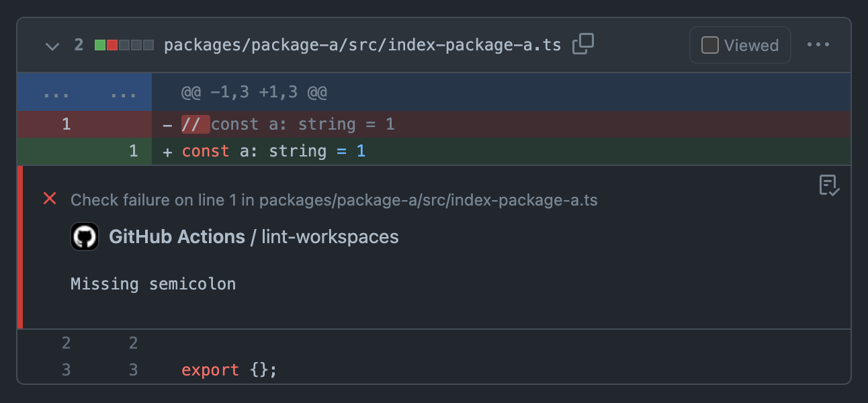868x403 pixels.
Task: Click the 'Check failure on line 1' text
Action: [x=334, y=199]
